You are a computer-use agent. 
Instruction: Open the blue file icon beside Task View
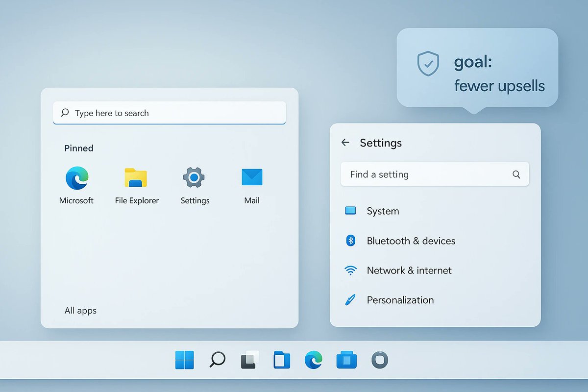[282, 360]
